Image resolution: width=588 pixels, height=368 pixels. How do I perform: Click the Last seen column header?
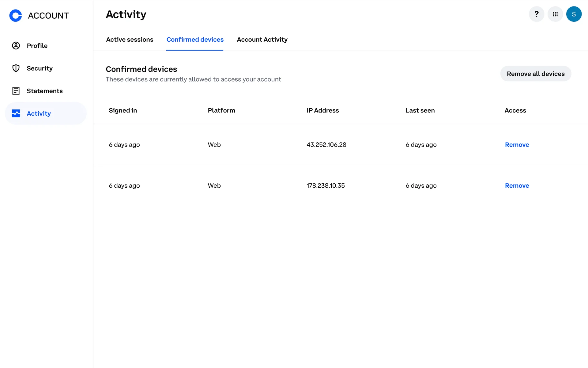[420, 110]
